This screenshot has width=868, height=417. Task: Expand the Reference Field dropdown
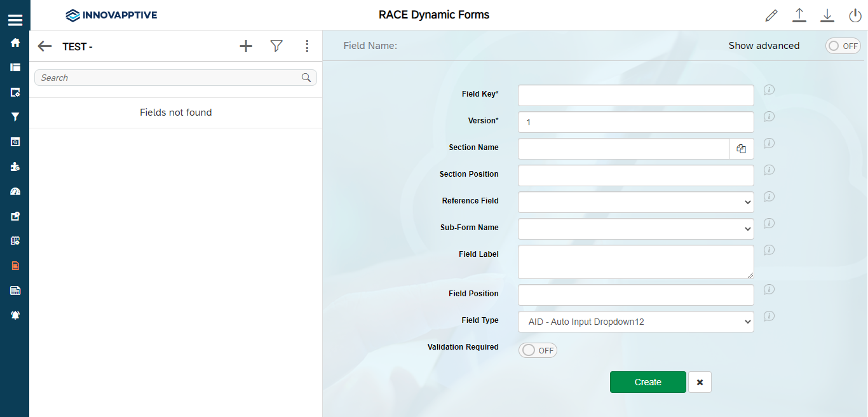click(x=635, y=202)
